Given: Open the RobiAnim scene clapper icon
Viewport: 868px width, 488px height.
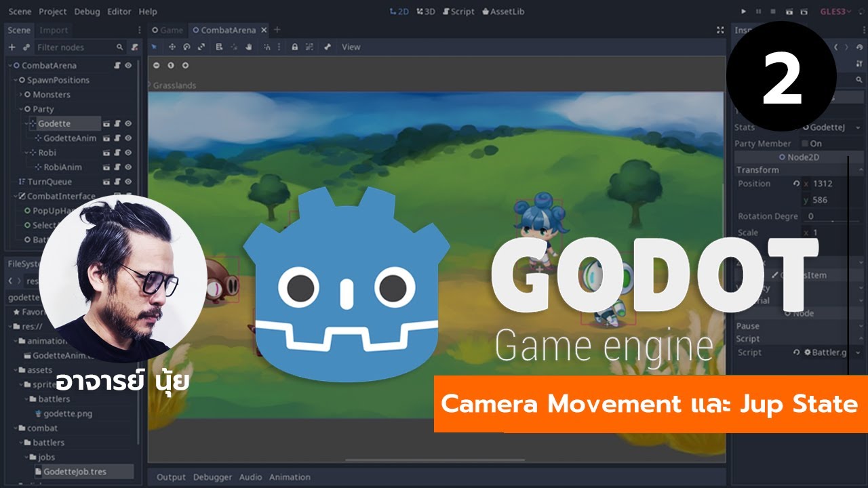Looking at the screenshot, I should coord(106,167).
